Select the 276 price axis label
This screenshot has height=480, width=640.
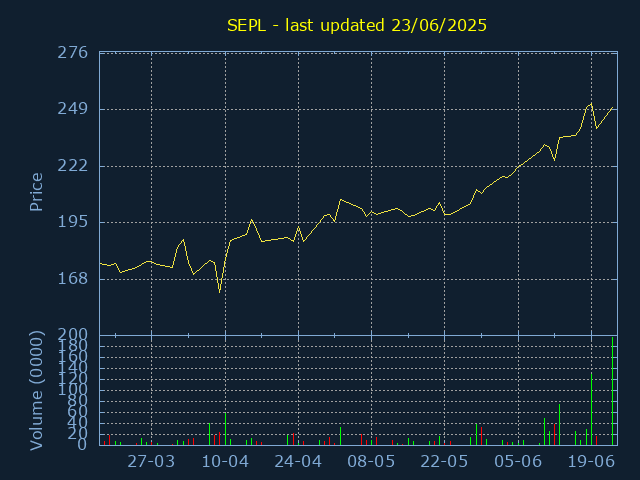73,53
